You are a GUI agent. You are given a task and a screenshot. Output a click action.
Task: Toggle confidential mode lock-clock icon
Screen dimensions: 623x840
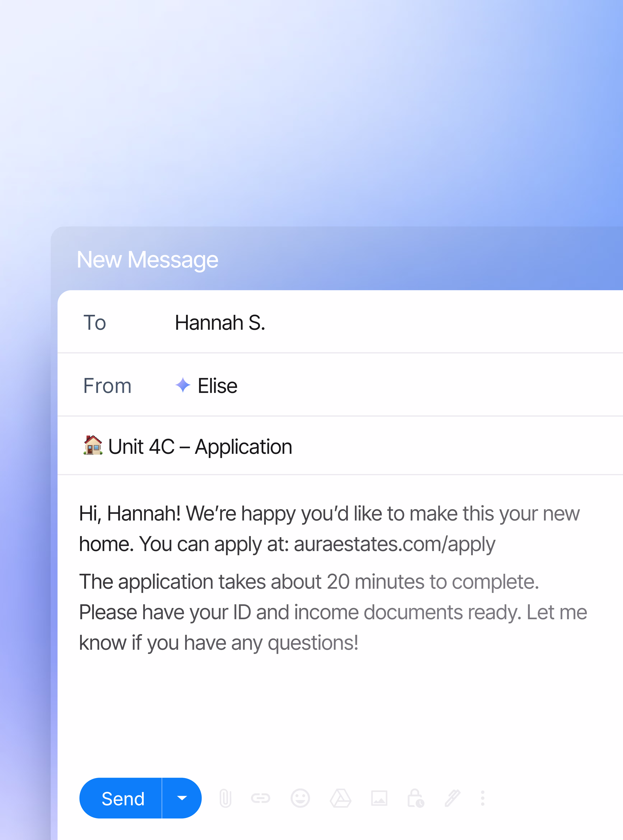[x=416, y=798]
